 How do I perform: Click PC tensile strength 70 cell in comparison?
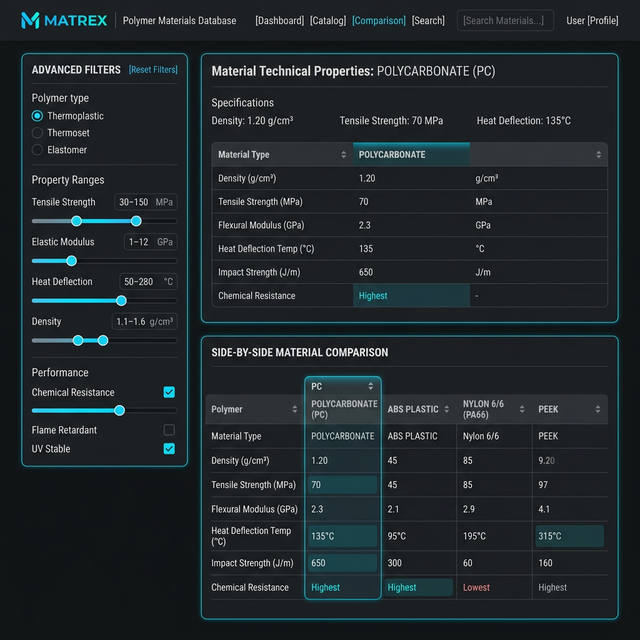pyautogui.click(x=342, y=485)
